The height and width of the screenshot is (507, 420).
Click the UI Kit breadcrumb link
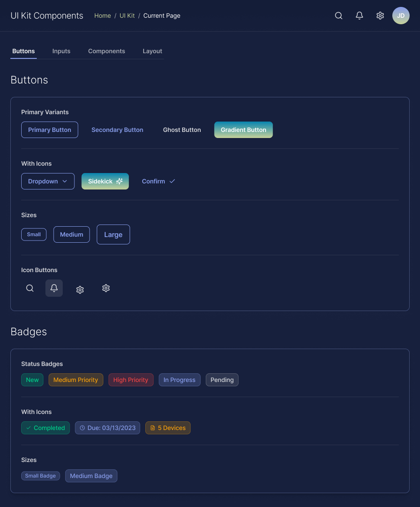127,16
